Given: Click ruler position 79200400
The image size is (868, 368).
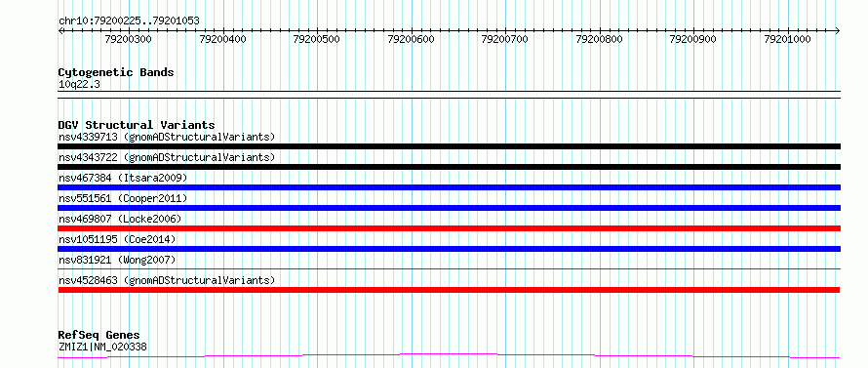Looking at the screenshot, I should (x=222, y=39).
